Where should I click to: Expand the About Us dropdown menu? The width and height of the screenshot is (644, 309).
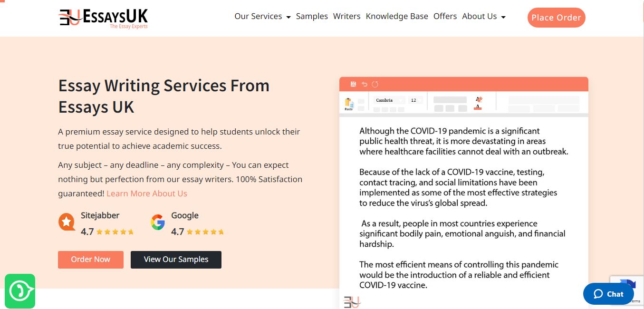pos(483,17)
